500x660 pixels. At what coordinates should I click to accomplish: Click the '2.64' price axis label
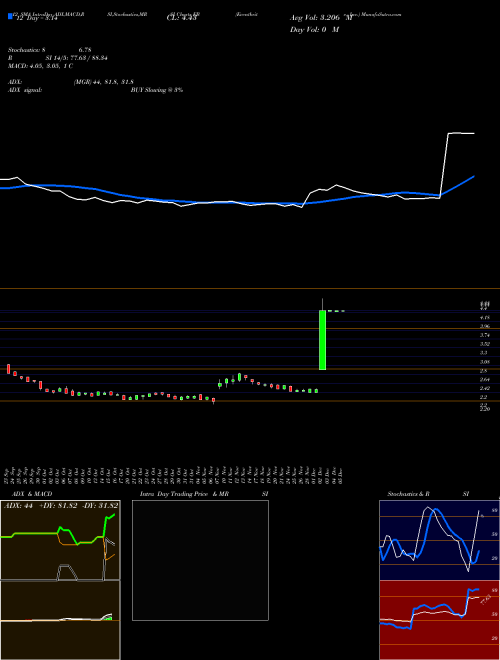[485, 379]
